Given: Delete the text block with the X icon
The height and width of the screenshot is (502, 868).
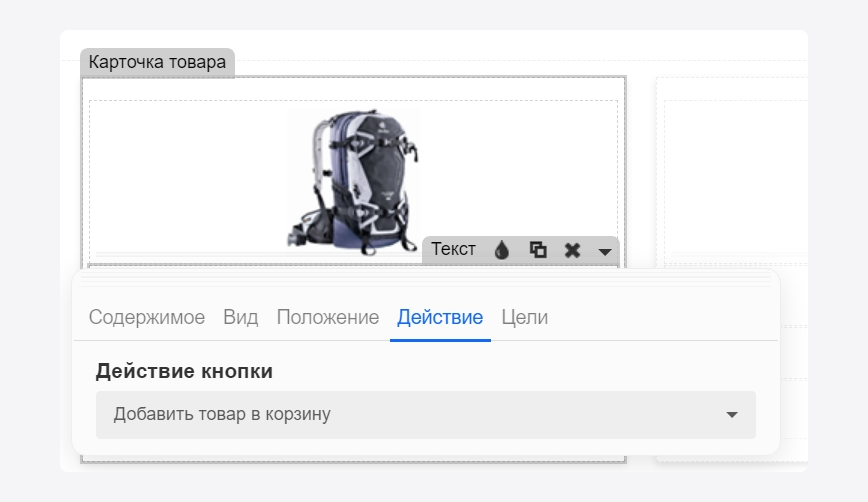Looking at the screenshot, I should click(572, 250).
